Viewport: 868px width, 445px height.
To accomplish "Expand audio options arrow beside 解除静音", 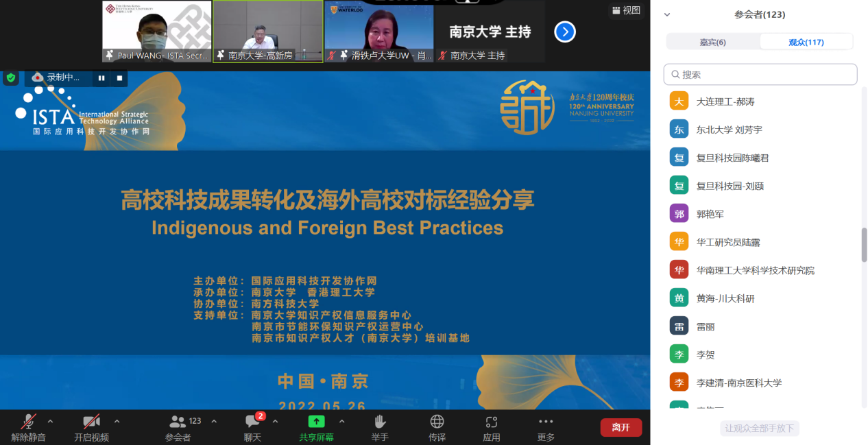I will point(50,421).
